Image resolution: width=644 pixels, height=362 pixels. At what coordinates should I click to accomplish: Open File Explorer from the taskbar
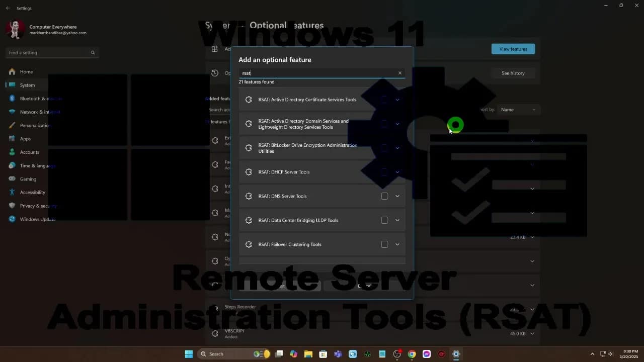point(308,354)
